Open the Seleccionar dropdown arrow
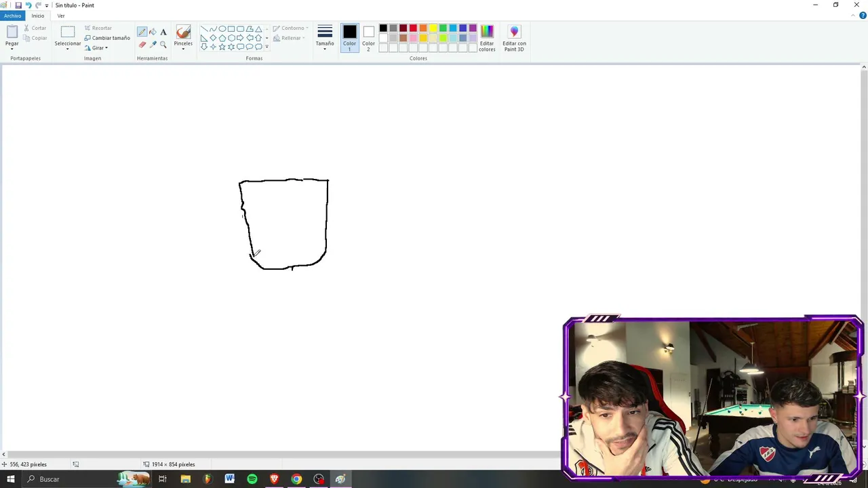This screenshot has height=488, width=868. tap(68, 49)
